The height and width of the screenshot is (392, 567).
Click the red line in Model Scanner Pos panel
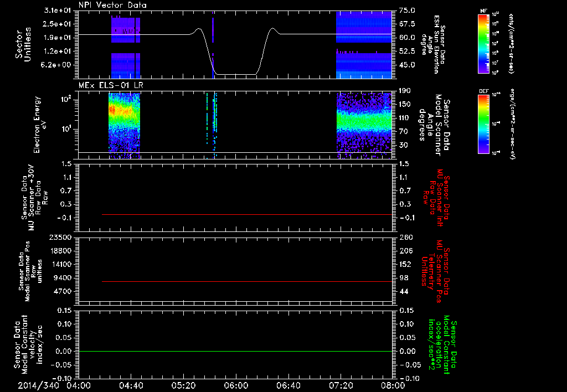click(246, 281)
